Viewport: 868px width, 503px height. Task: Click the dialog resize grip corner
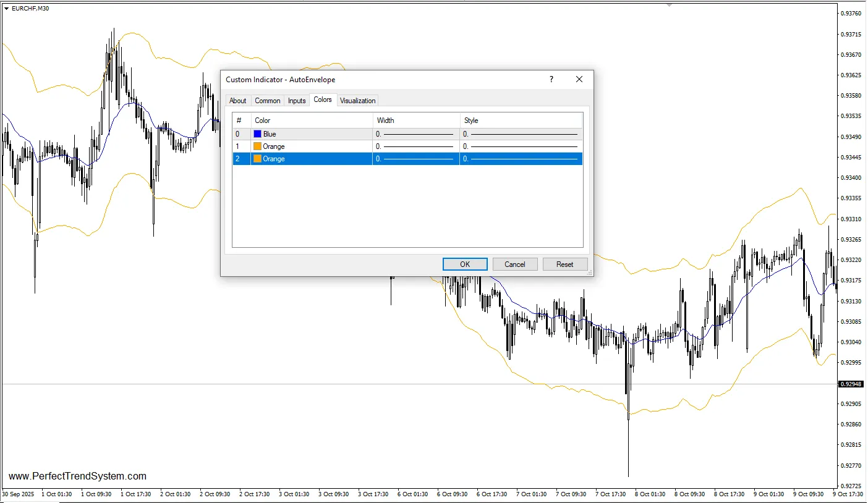pyautogui.click(x=589, y=273)
